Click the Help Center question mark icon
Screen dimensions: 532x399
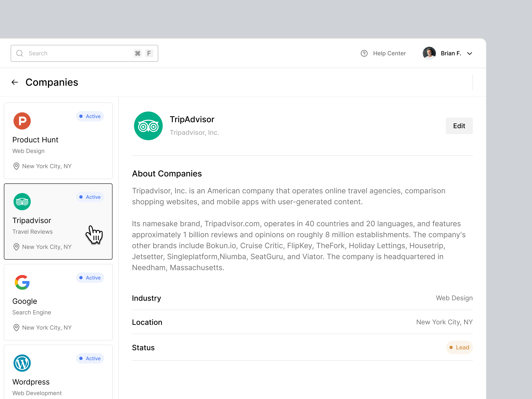click(364, 53)
